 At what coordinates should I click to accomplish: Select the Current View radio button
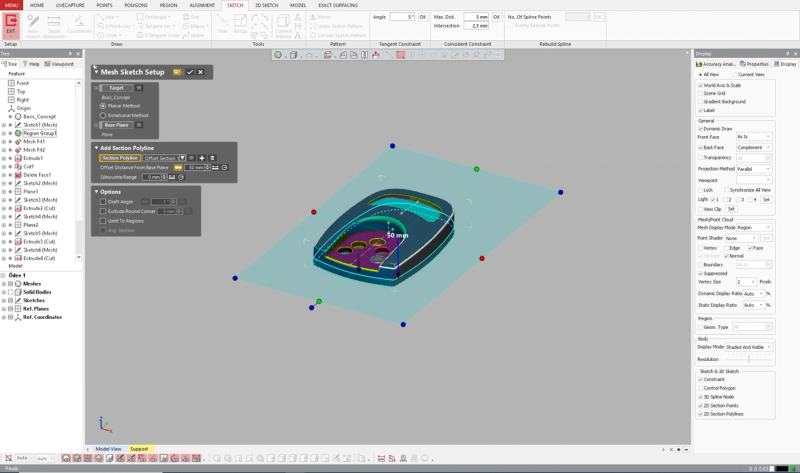pos(735,74)
